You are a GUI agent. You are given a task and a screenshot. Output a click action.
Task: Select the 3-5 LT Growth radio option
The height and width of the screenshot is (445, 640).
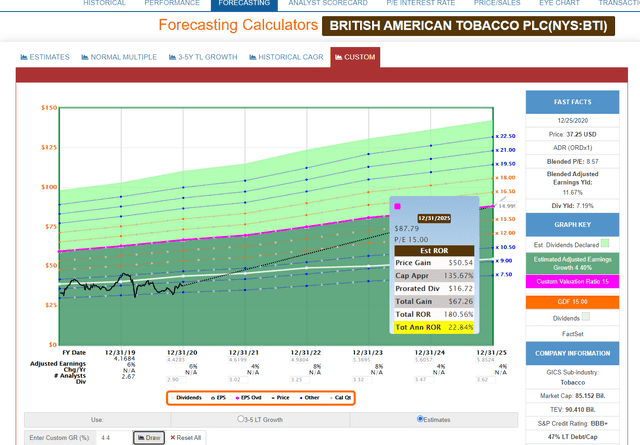point(240,419)
